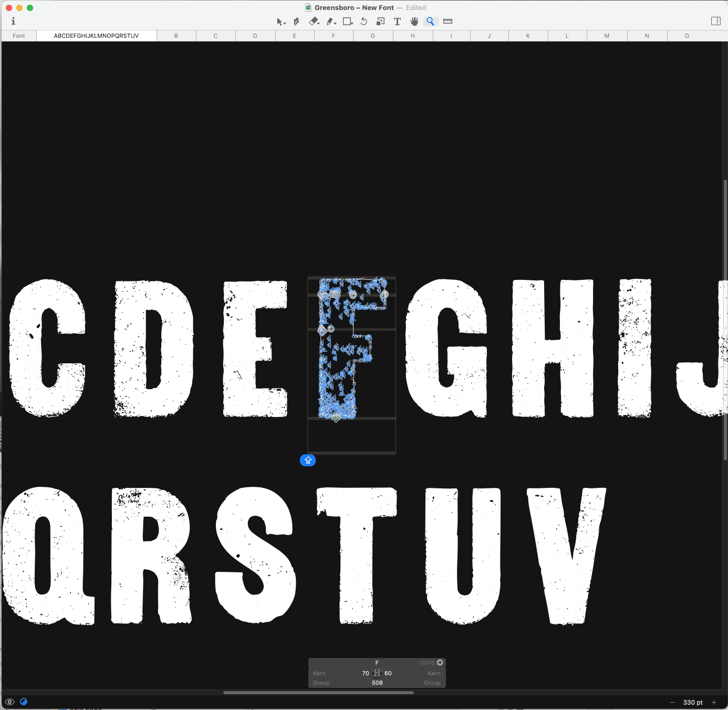Zoom in with the plus button
Image resolution: width=728 pixels, height=710 pixels.
714,702
